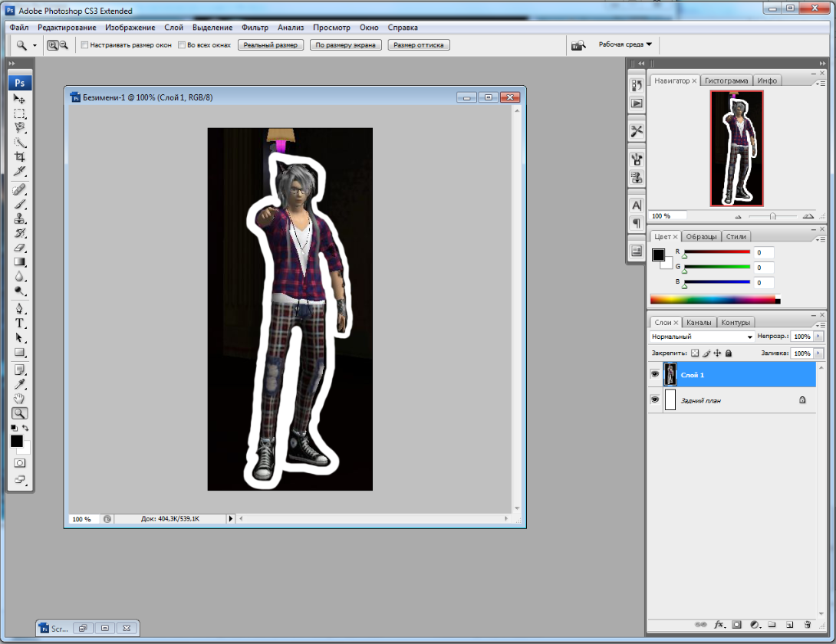Select the Gradient tool
Screen dimensions: 836x644
(x=20, y=262)
